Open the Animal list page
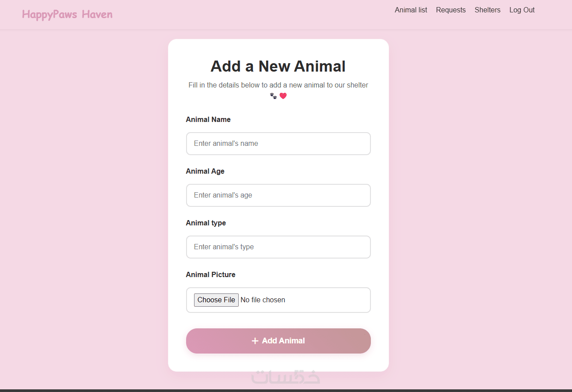Viewport: 572px width, 392px height. pos(411,10)
